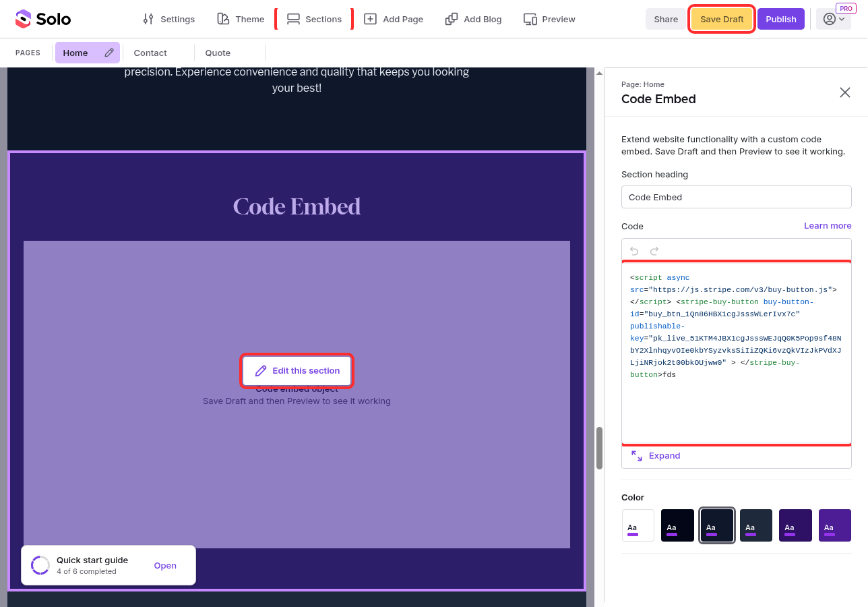Image resolution: width=868 pixels, height=607 pixels.
Task: Switch to the Contact page tab
Action: 150,53
